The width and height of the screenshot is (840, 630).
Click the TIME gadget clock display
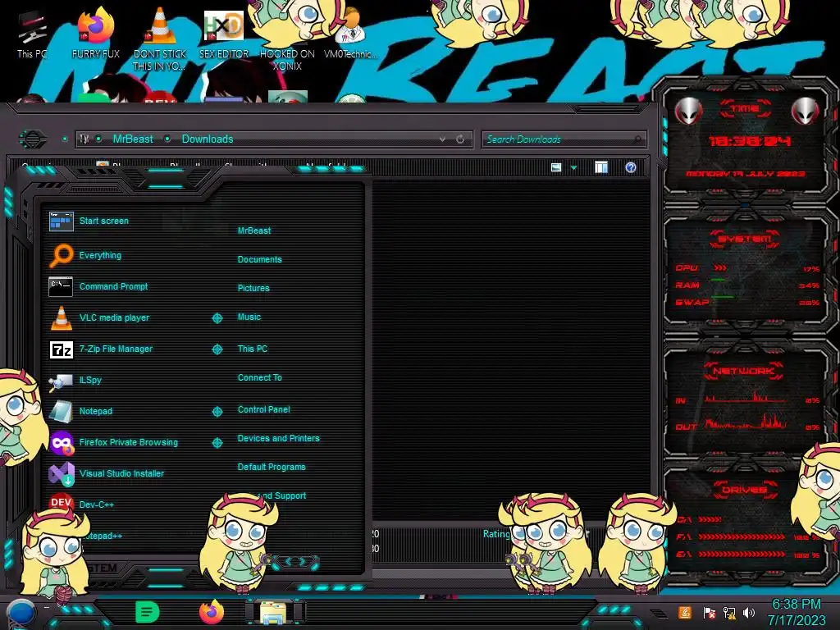click(750, 141)
